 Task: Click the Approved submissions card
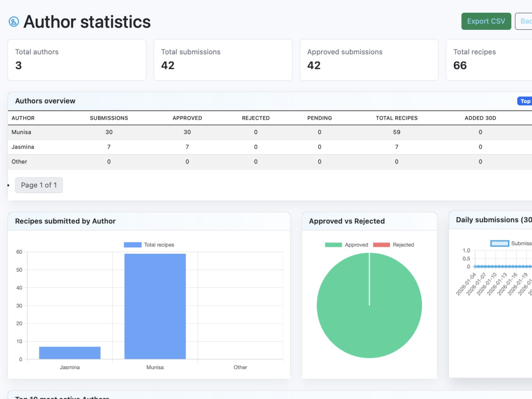tap(369, 60)
